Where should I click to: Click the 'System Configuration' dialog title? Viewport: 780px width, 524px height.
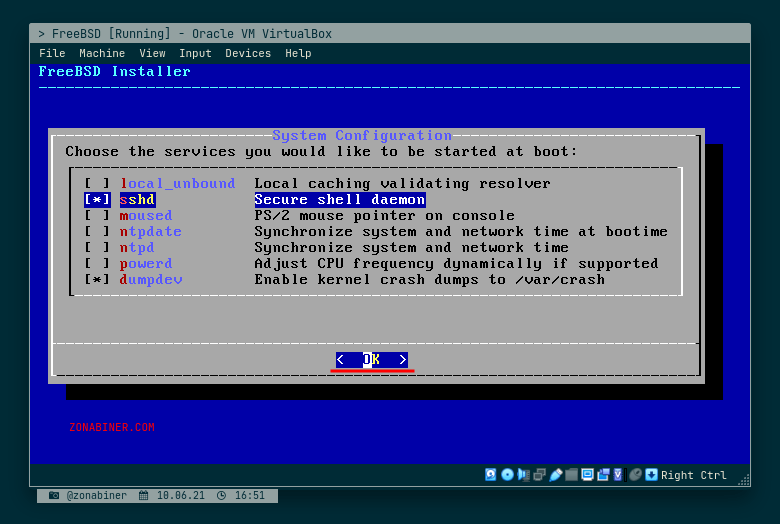(x=362, y=135)
